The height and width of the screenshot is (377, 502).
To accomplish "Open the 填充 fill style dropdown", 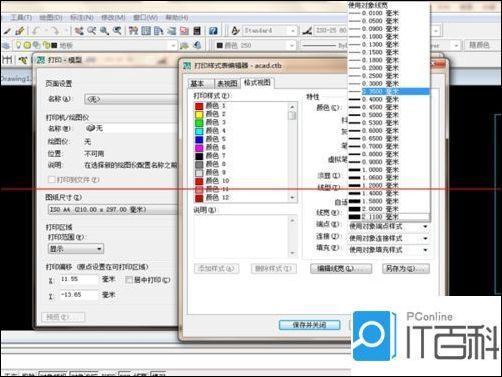I will pos(388,250).
